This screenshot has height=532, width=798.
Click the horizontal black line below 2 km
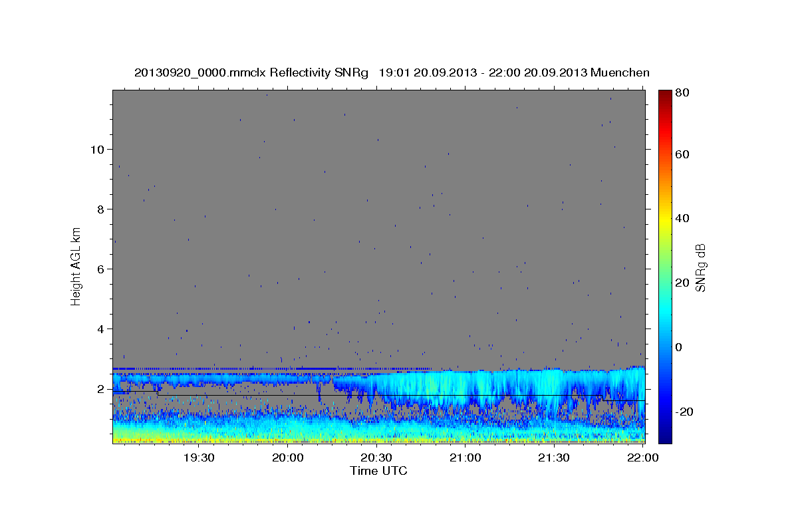point(379,396)
